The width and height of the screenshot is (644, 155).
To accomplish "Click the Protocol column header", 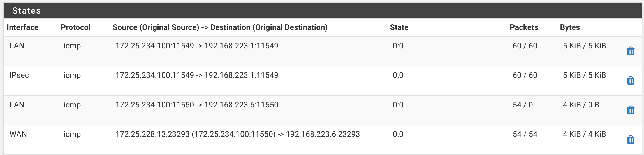I will pyautogui.click(x=76, y=27).
